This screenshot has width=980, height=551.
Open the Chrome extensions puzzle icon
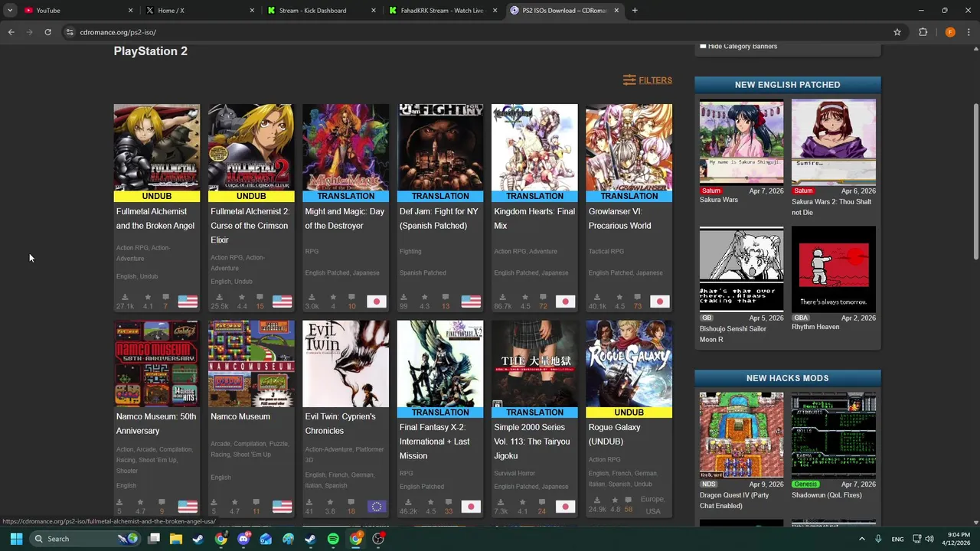[x=923, y=32]
